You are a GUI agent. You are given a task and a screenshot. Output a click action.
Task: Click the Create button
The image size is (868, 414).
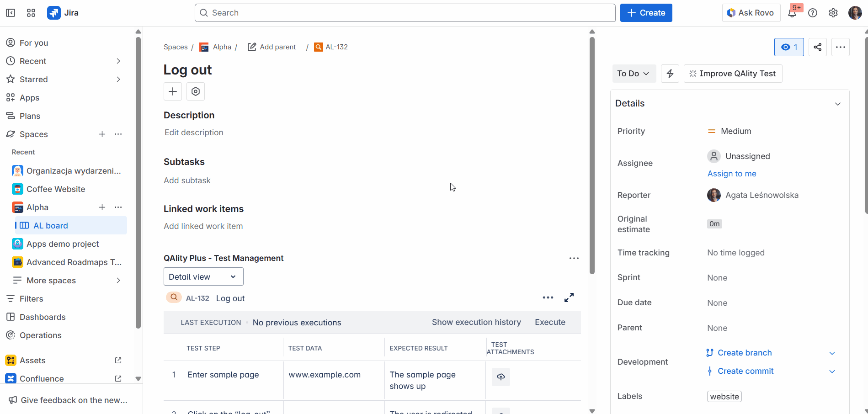click(x=646, y=13)
